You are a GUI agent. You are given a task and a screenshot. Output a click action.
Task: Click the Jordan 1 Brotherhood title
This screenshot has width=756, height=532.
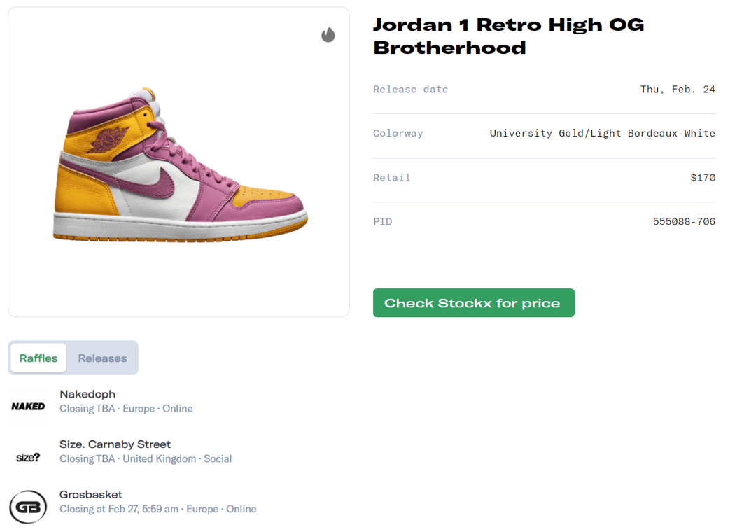(508, 36)
